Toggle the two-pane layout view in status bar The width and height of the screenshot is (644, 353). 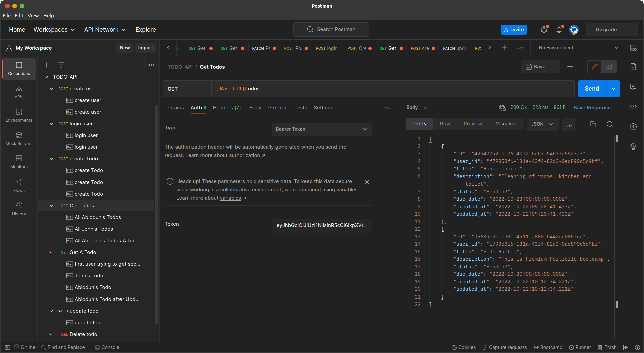tap(626, 347)
